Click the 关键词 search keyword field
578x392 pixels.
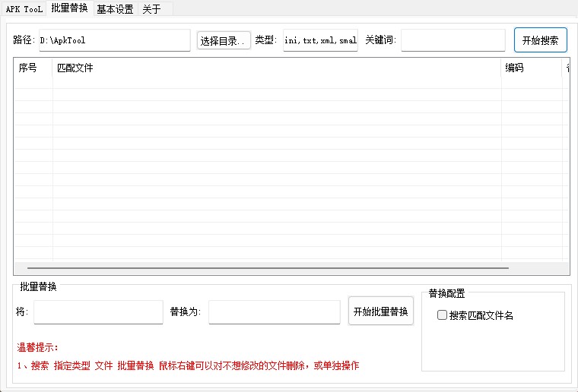[453, 40]
